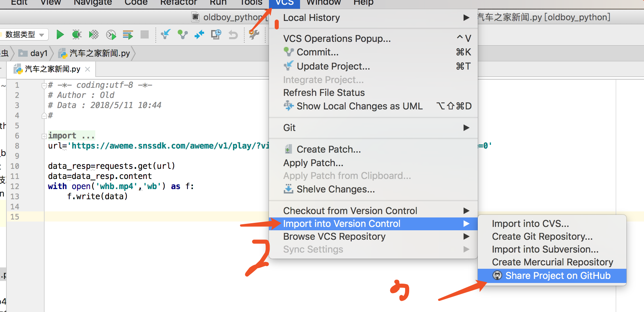Click the day1 breadcrumb
The image size is (644, 312).
(x=39, y=53)
